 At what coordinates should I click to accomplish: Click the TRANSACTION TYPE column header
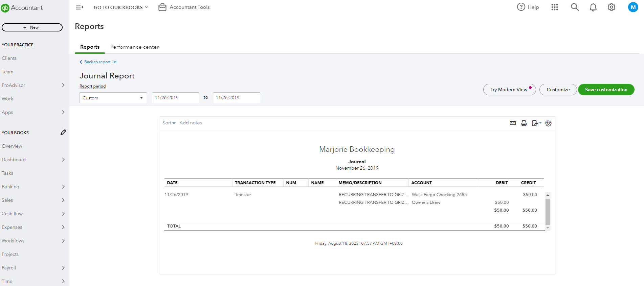(255, 183)
